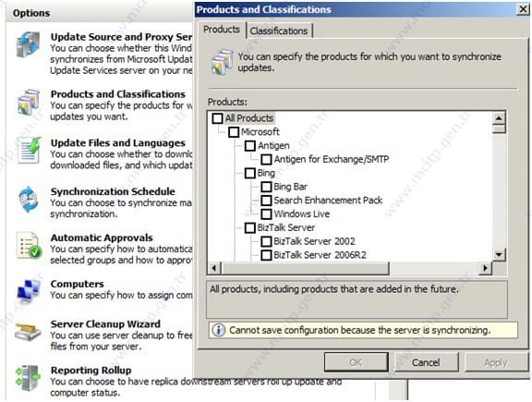Viewport: 532px width, 402px height.
Task: Launch the Server Cleanup Wizard icon
Action: 28,332
